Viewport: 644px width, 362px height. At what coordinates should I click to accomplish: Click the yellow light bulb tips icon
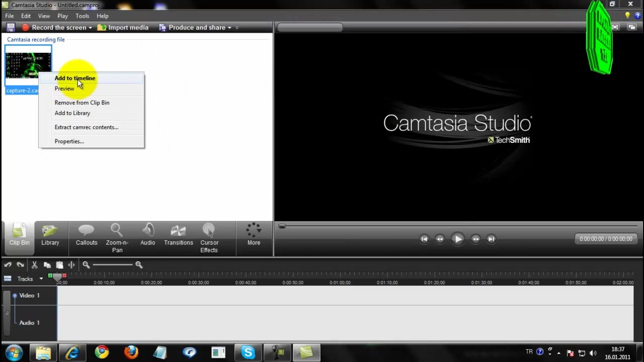(x=627, y=16)
